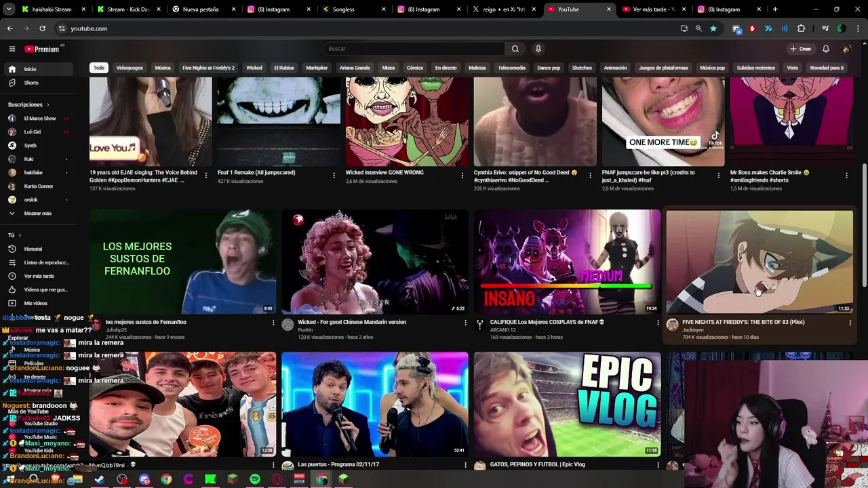This screenshot has height=488, width=868.
Task: Open Lofi Girl subscription
Action: click(38, 132)
